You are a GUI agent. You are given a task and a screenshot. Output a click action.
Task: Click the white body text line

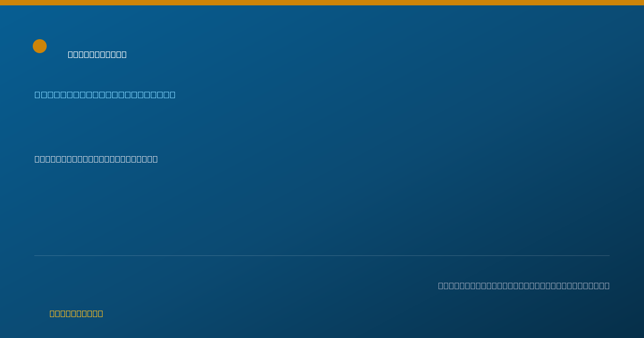point(96,159)
